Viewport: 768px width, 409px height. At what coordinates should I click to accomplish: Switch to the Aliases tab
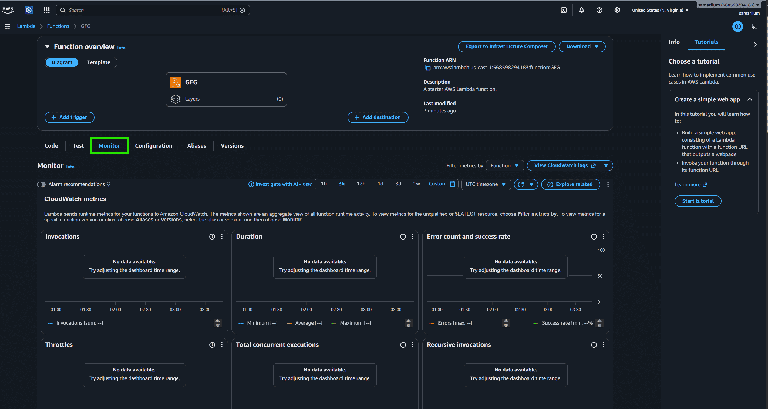[x=196, y=146]
